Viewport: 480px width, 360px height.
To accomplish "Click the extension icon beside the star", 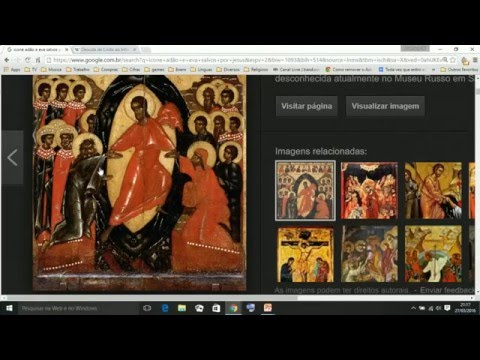I will (x=465, y=60).
